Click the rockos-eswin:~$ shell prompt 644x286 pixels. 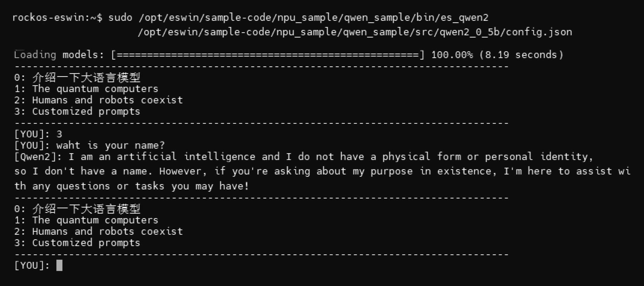[x=57, y=17]
